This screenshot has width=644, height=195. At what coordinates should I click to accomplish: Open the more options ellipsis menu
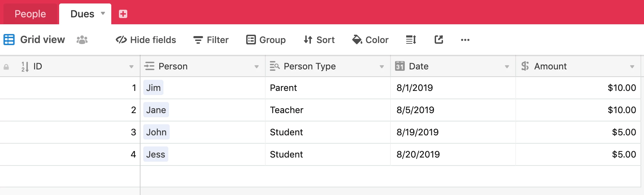(465, 40)
